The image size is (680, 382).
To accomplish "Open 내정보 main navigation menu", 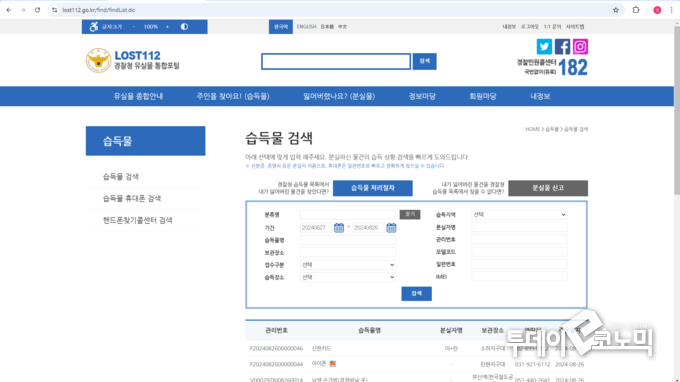I will [x=540, y=96].
